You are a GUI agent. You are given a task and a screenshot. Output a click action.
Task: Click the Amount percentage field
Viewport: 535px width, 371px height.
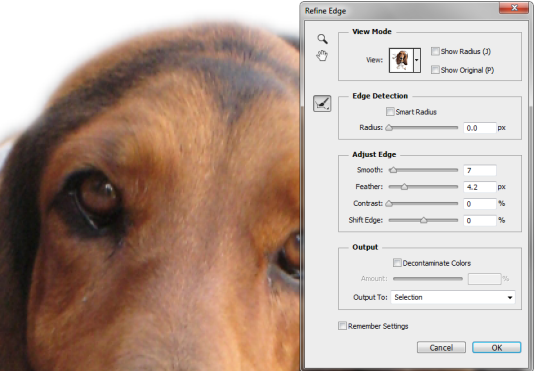pyautogui.click(x=485, y=279)
